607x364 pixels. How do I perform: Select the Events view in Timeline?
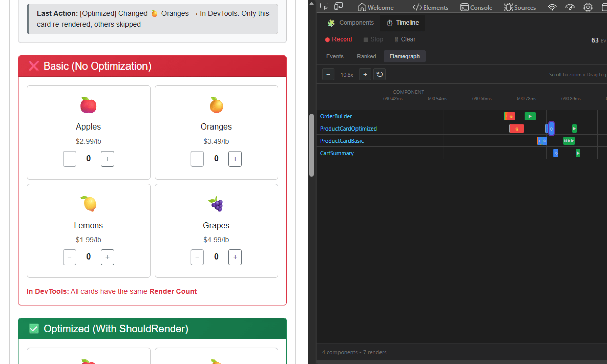(x=335, y=56)
